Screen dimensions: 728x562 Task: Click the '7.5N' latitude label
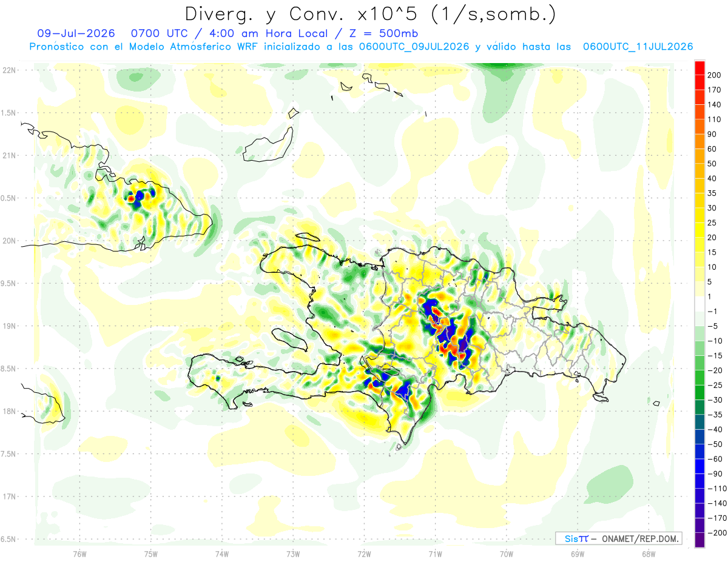[x=8, y=454]
